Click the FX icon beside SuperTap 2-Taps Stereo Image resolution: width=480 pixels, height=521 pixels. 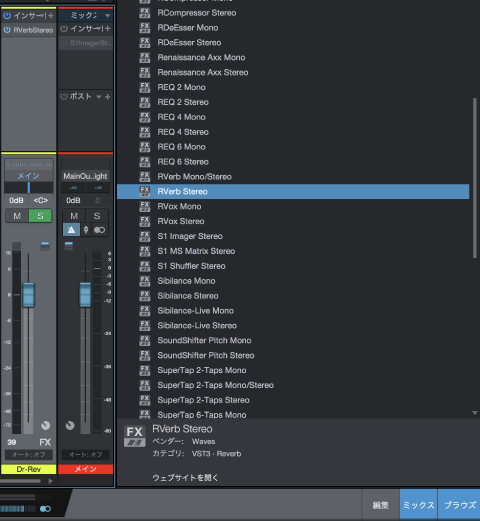[145, 400]
